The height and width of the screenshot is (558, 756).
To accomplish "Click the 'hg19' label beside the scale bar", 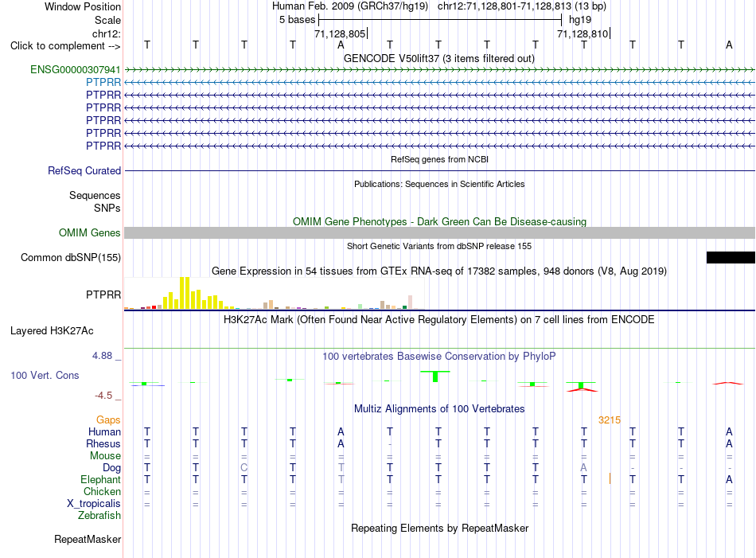I will 580,20.
